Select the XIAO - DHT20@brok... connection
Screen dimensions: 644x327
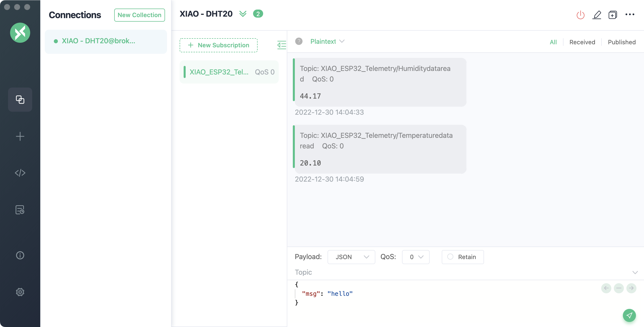pos(106,42)
